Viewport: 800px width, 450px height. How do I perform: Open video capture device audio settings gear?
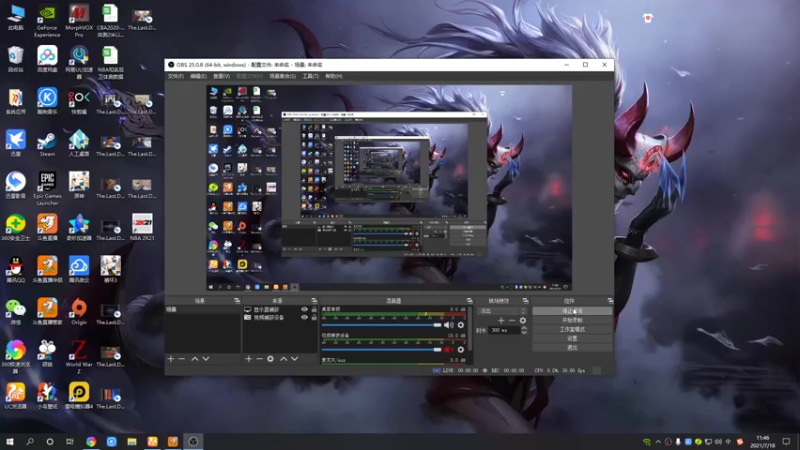(461, 349)
